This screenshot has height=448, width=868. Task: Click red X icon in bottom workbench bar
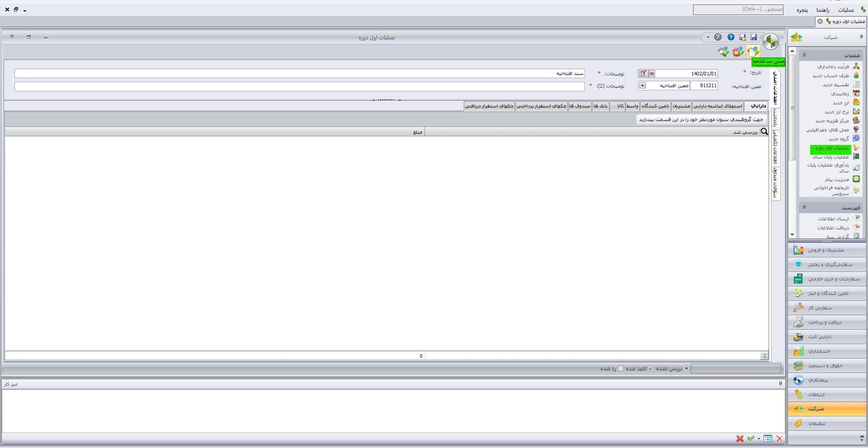(740, 439)
